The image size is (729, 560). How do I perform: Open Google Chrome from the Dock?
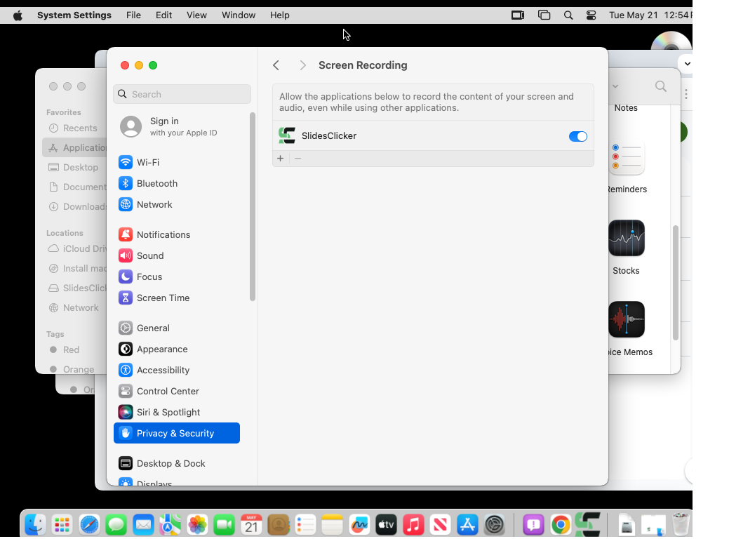561,525
